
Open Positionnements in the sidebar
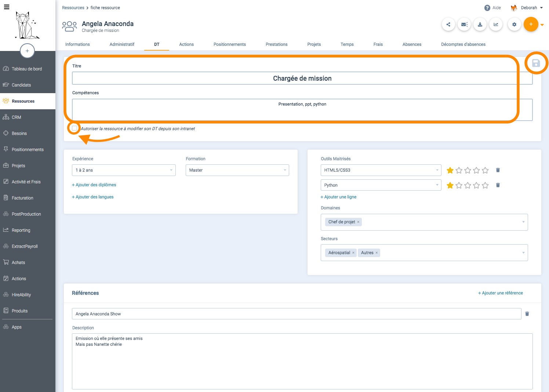click(x=28, y=150)
